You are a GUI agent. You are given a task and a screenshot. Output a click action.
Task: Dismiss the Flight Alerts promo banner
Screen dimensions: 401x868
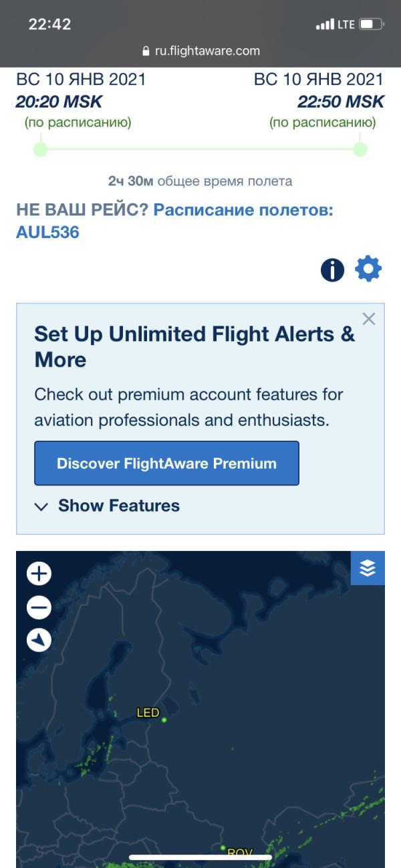point(368,319)
